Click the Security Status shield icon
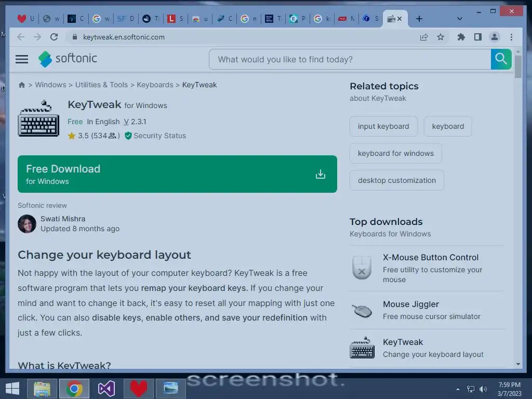 [128, 136]
